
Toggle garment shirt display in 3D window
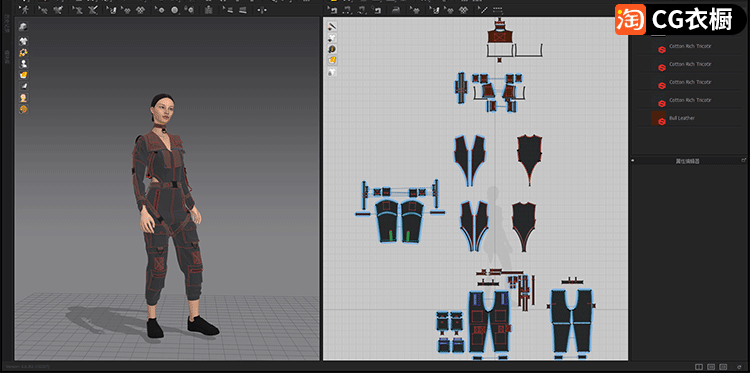[23, 41]
